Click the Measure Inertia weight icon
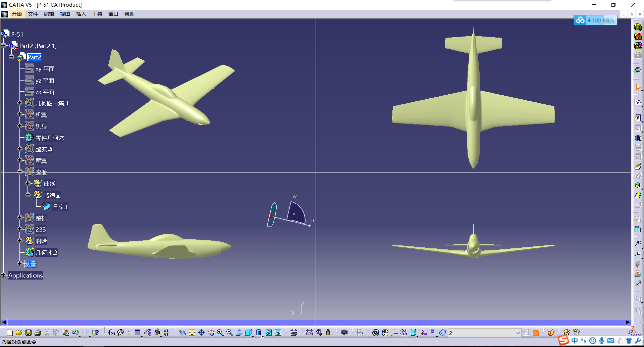644x347 pixels. coord(328,333)
